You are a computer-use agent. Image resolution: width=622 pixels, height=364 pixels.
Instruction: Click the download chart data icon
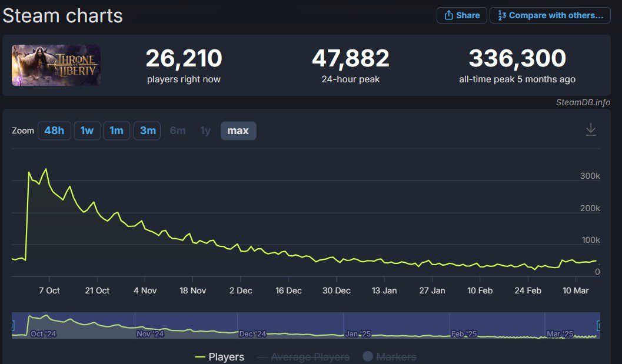coord(591,129)
